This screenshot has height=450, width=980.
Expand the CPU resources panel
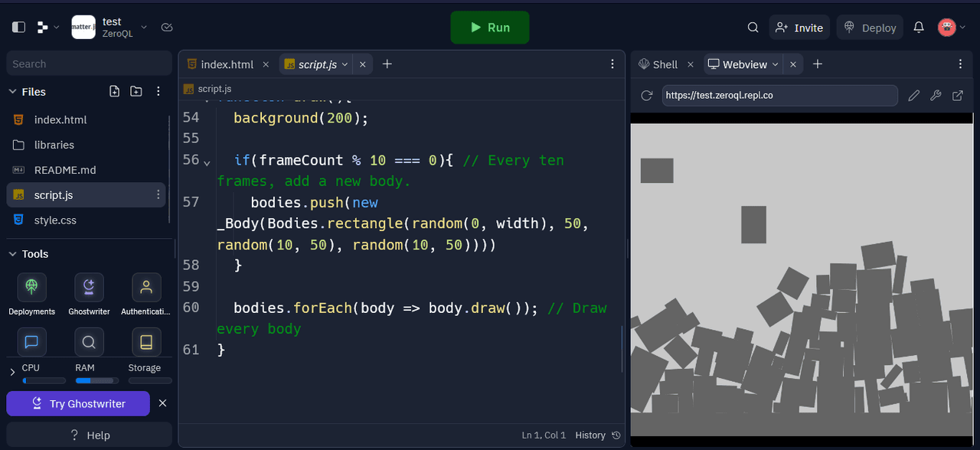coord(12,373)
